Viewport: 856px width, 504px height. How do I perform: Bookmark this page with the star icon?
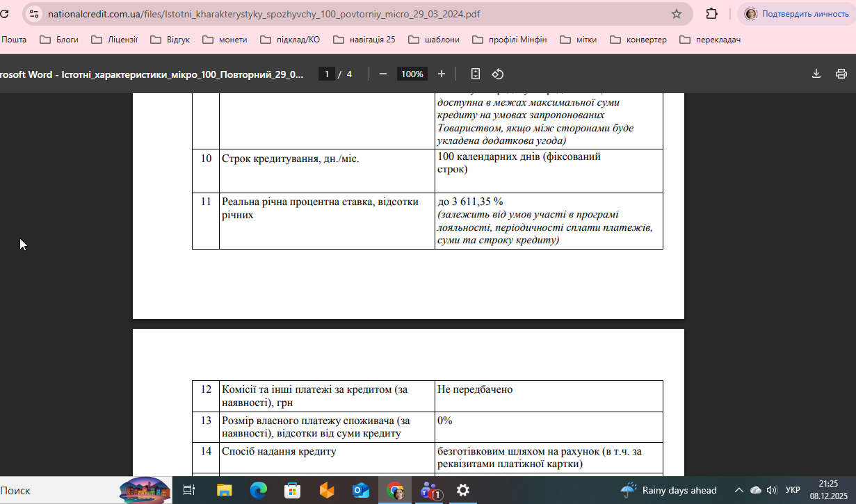[677, 14]
